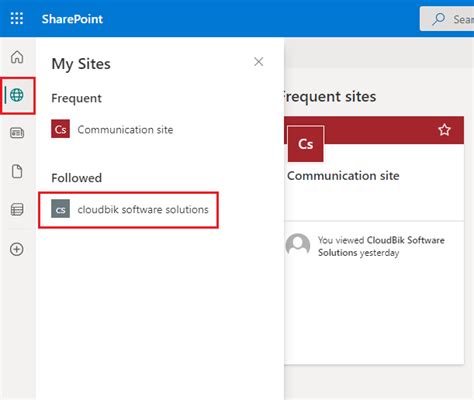Open the My Lists icon in the rail

tap(17, 210)
